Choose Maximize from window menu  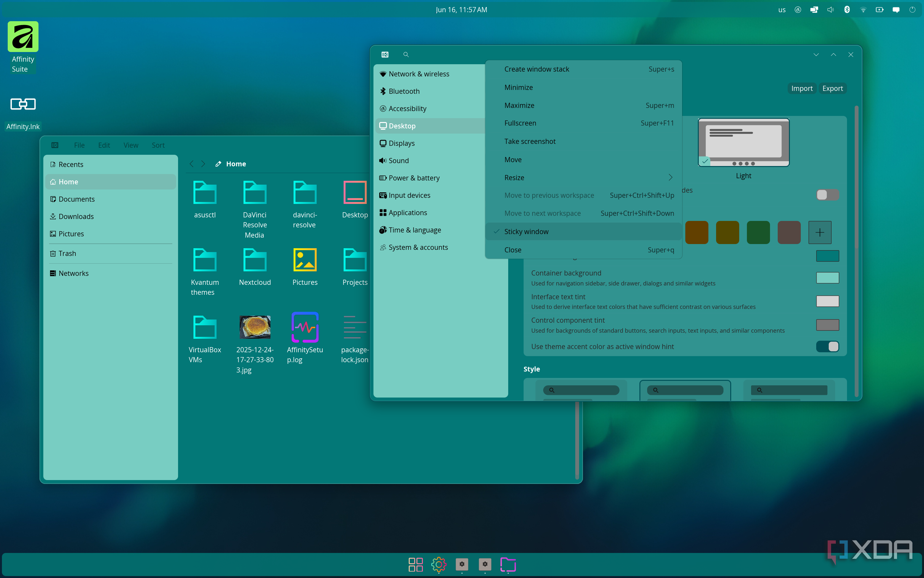(583, 106)
